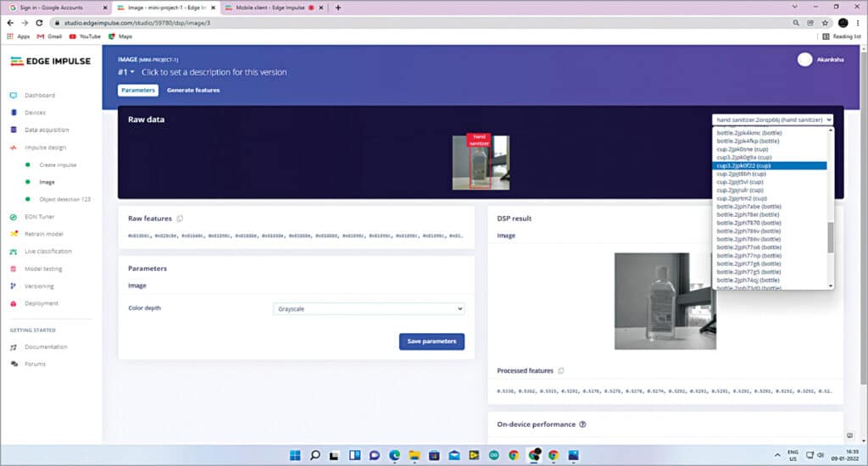Image resolution: width=868 pixels, height=466 pixels.
Task: Click help icon beside On-device performance
Action: [582, 424]
